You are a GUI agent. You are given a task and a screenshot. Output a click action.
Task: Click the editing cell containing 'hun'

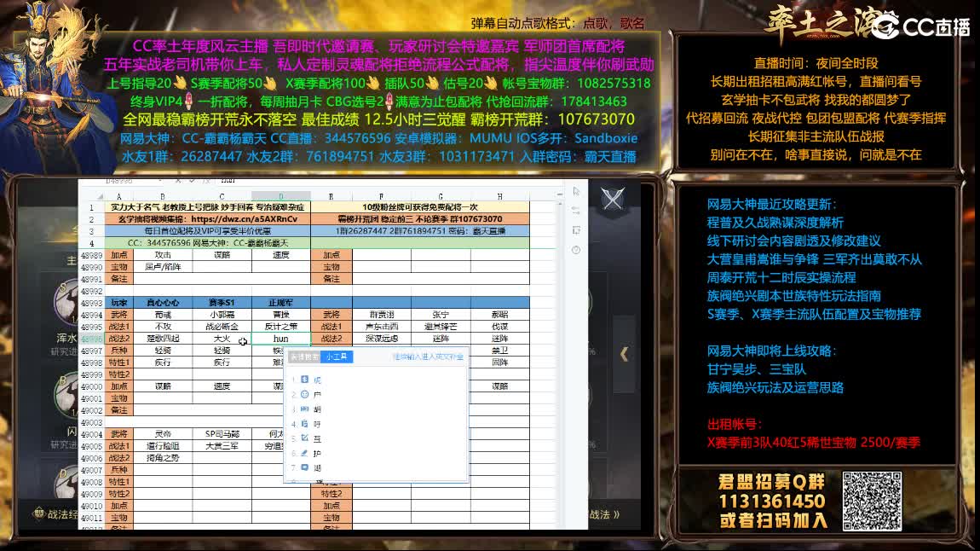(281, 339)
